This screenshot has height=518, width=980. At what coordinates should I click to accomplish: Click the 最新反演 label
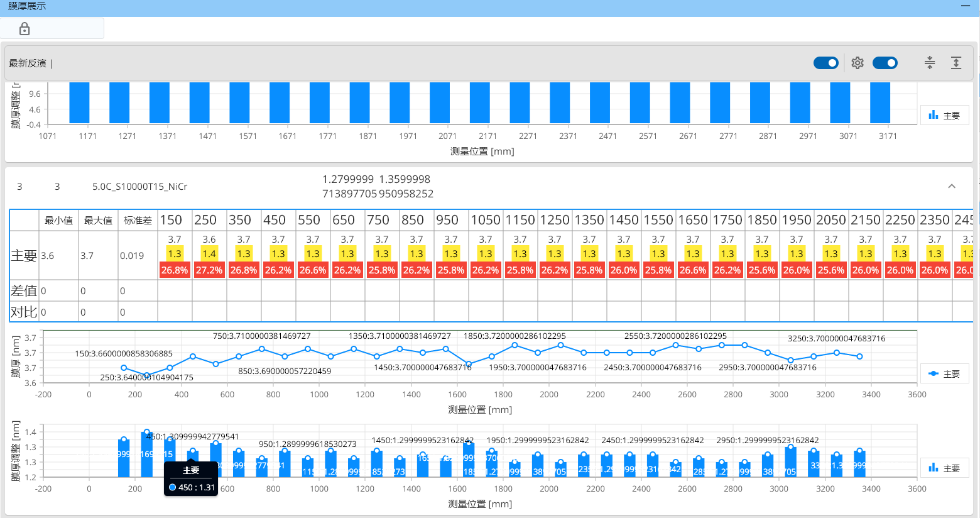point(28,63)
